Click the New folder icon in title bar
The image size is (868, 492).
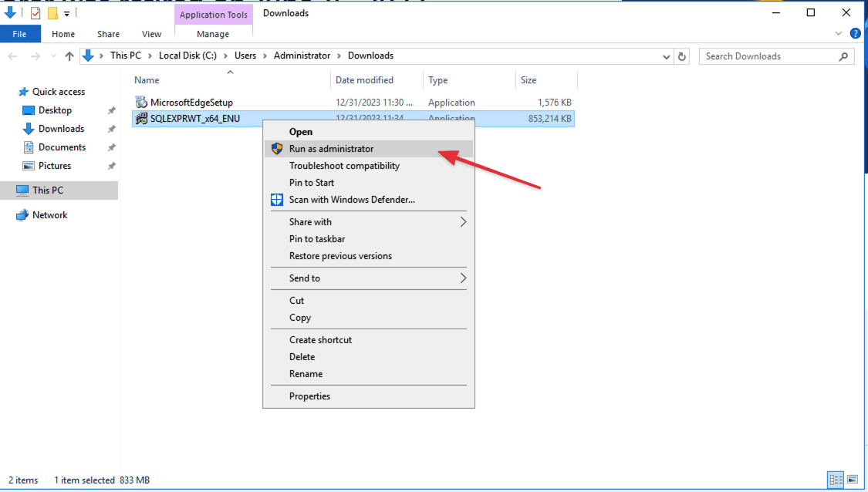tap(52, 13)
